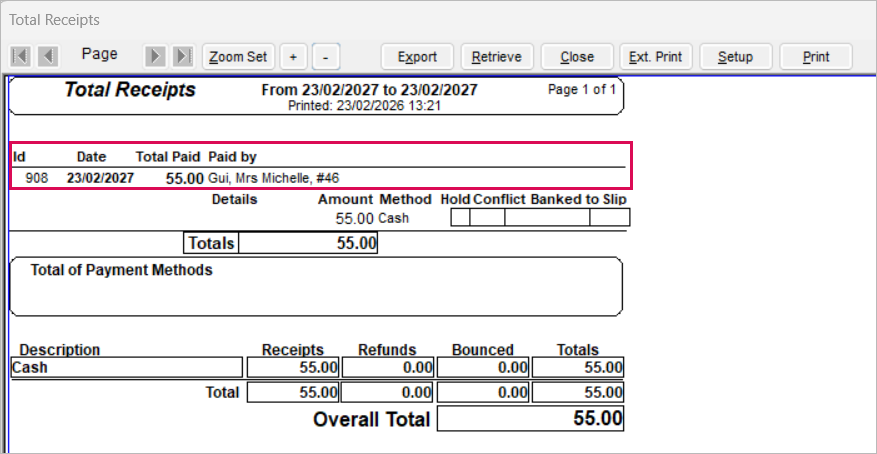Go to the first page of report
The width and height of the screenshot is (877, 454).
20,57
